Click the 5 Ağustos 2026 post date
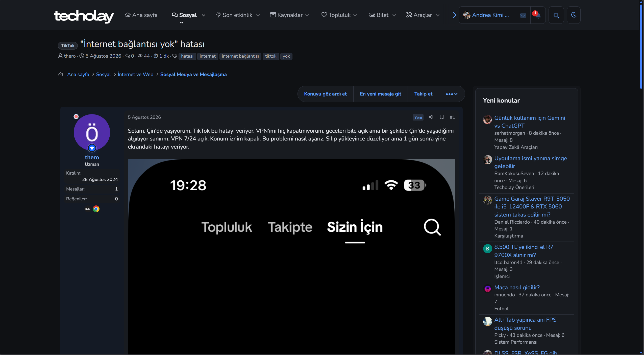 click(x=144, y=117)
